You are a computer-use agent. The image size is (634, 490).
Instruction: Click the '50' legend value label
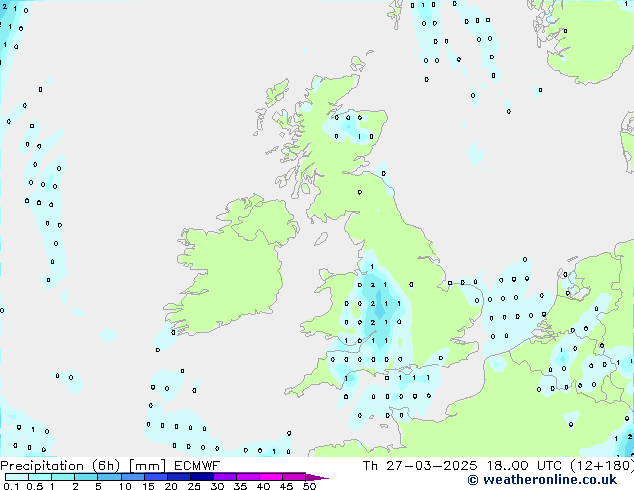309,486
